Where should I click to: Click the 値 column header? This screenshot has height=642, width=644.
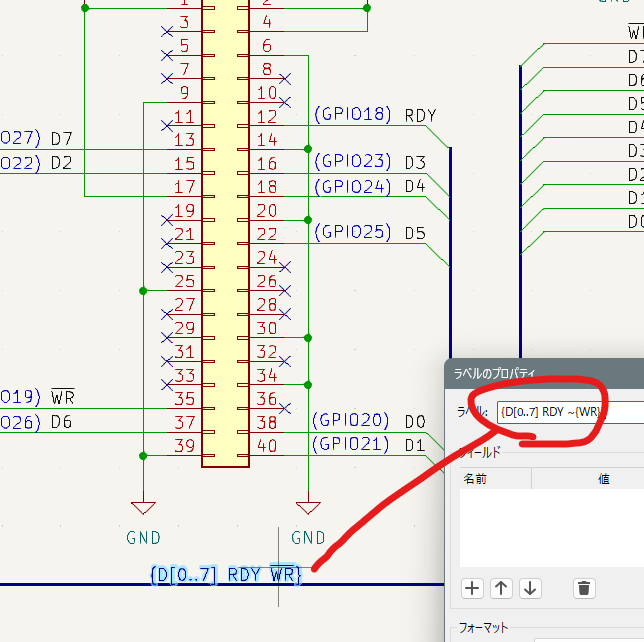pos(604,479)
